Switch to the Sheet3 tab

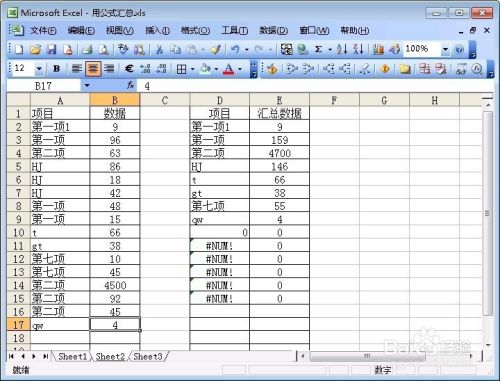pos(148,356)
